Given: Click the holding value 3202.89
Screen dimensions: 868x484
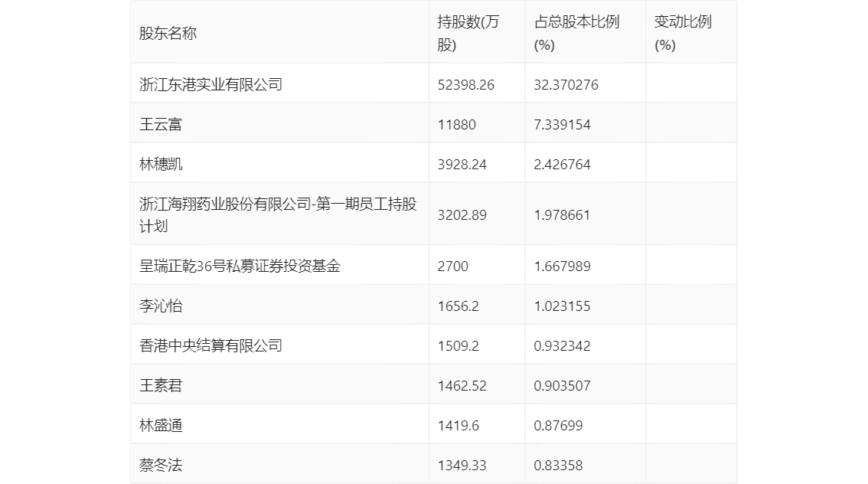Looking at the screenshot, I should (462, 215).
